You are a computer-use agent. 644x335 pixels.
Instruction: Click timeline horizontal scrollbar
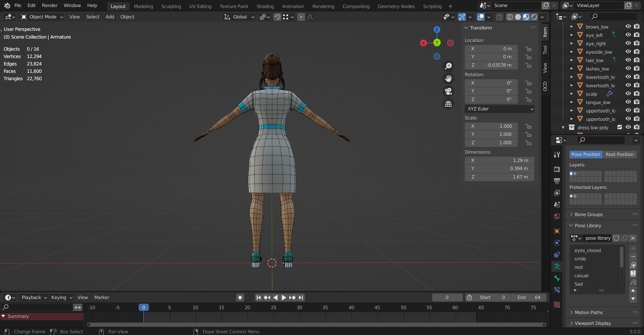316,325
